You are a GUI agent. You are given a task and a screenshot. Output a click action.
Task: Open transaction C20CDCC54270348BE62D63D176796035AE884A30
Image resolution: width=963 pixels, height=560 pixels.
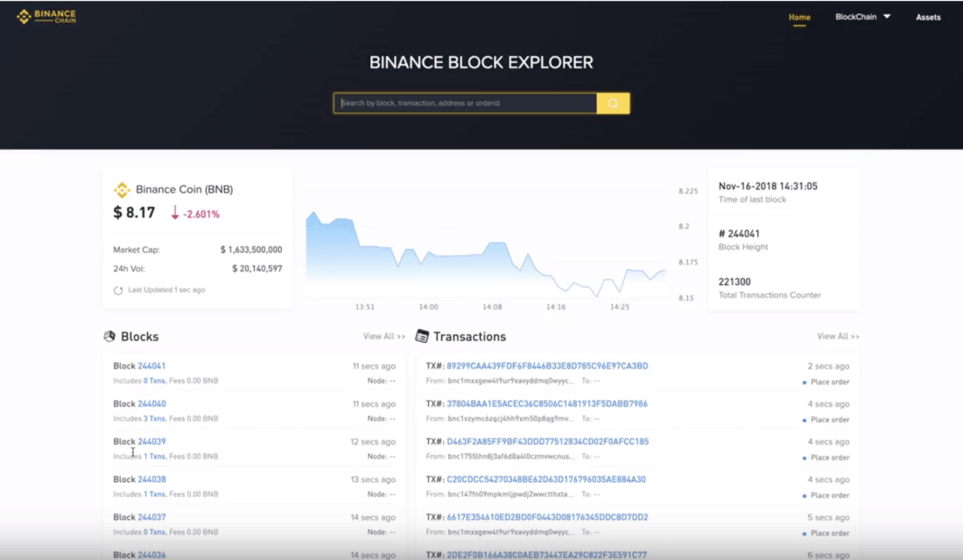tap(546, 479)
